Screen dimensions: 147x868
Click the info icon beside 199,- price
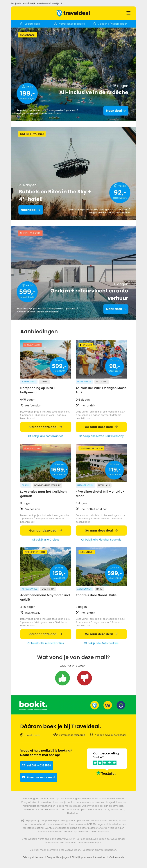point(23,87)
